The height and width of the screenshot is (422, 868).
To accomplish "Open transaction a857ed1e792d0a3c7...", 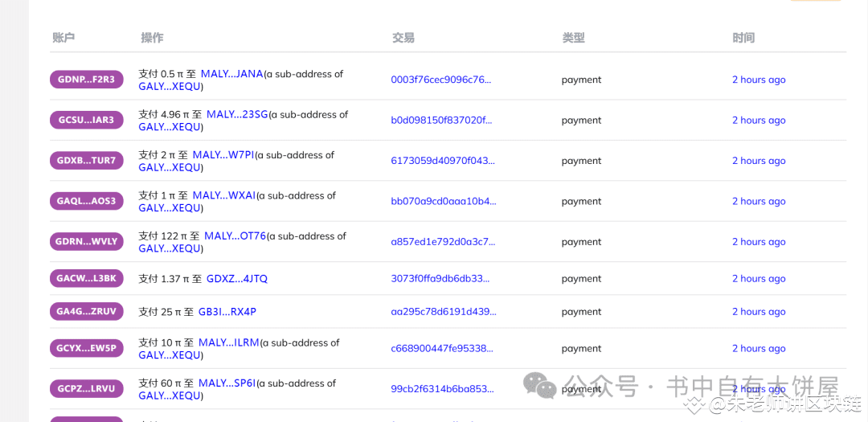I will point(443,241).
